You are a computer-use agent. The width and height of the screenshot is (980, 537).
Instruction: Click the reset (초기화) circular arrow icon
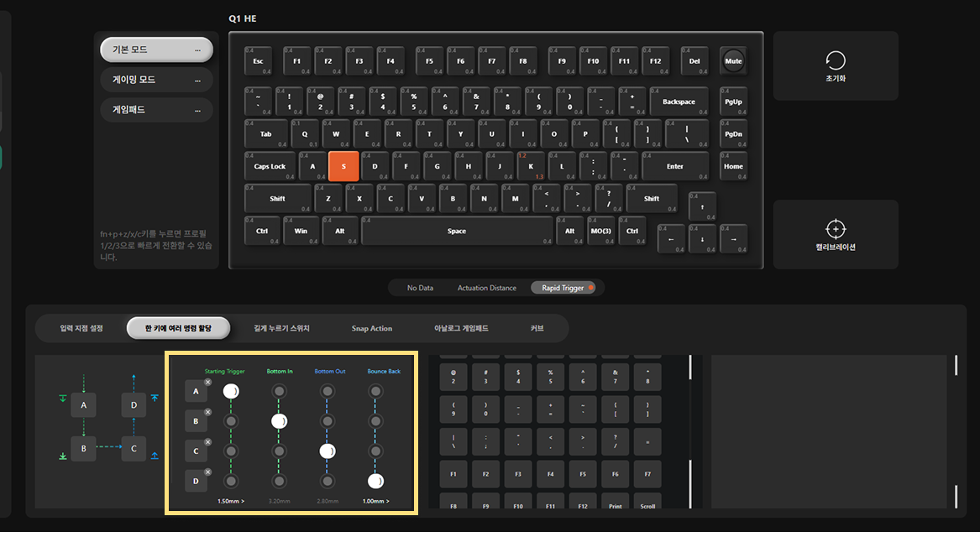[x=836, y=60]
